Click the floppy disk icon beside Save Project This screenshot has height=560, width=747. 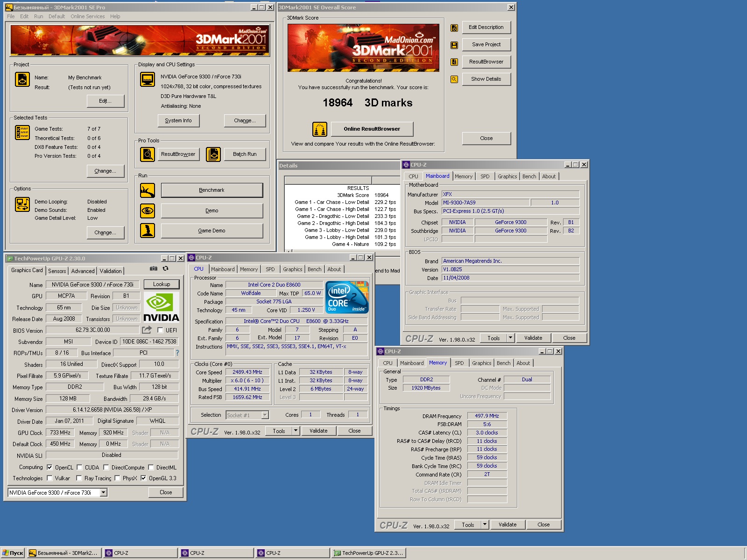454,45
